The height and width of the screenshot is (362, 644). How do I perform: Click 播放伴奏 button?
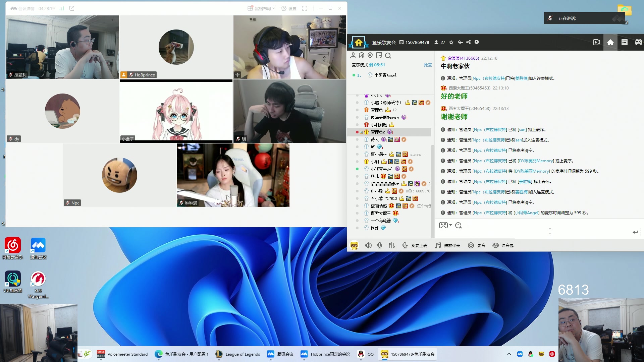coord(447,246)
